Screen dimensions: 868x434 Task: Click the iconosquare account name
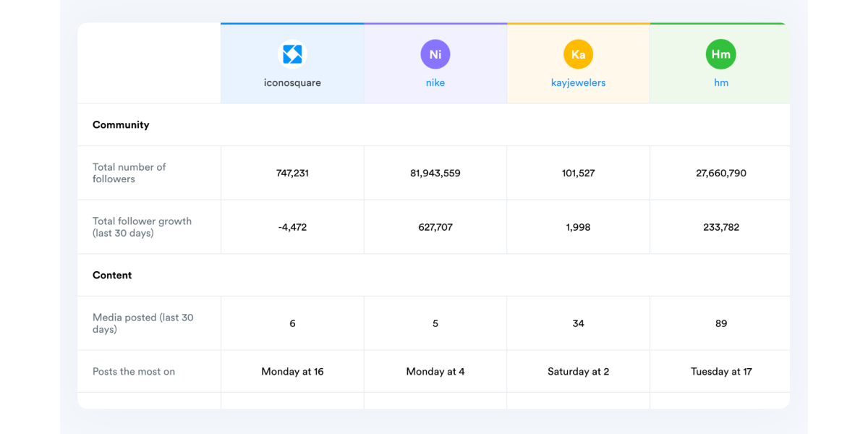(x=292, y=82)
